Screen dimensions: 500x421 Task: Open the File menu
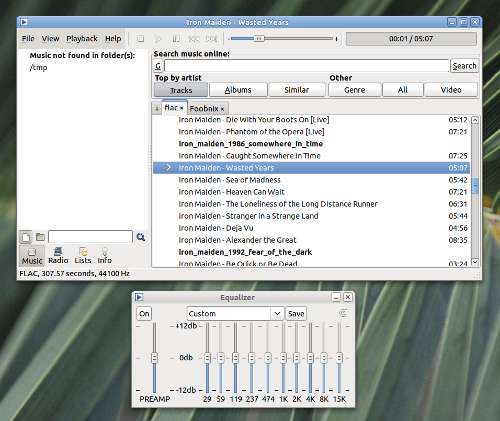(28, 39)
